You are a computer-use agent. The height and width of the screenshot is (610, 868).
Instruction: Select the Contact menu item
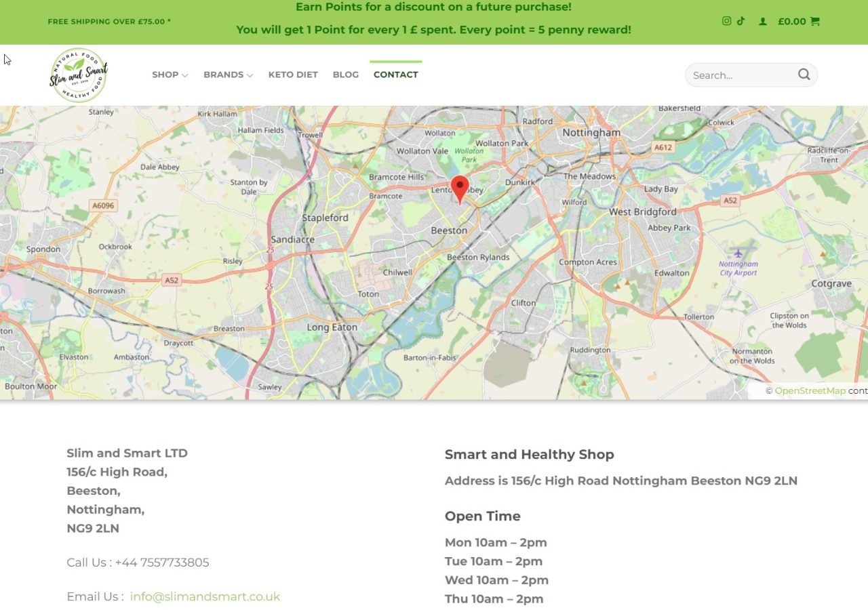tap(395, 75)
